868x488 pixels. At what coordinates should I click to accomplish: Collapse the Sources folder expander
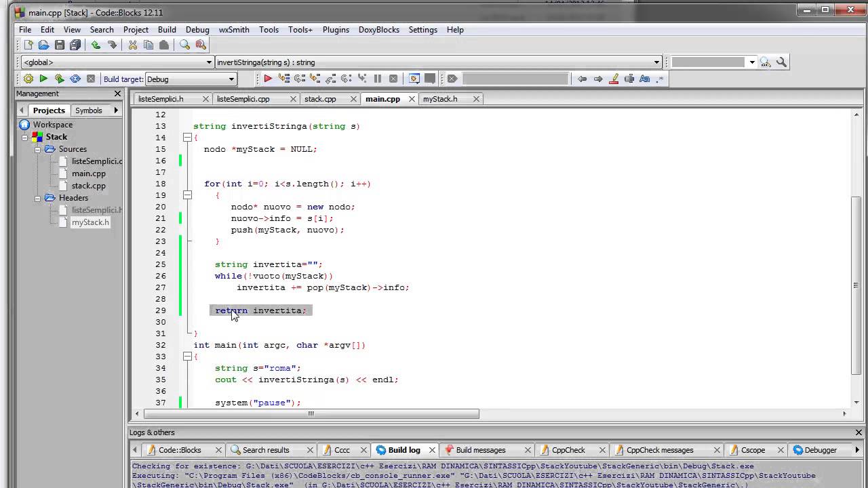[x=38, y=149]
